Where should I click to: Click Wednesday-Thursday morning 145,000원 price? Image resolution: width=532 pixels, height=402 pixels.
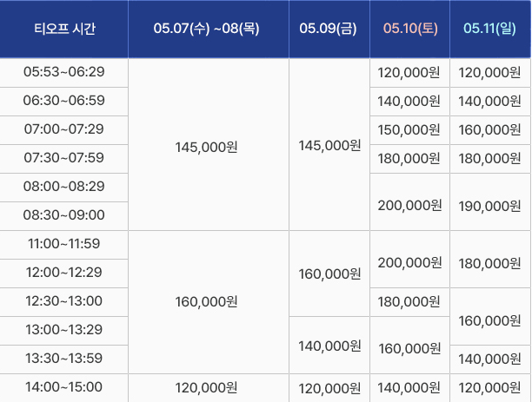pyautogui.click(x=206, y=147)
